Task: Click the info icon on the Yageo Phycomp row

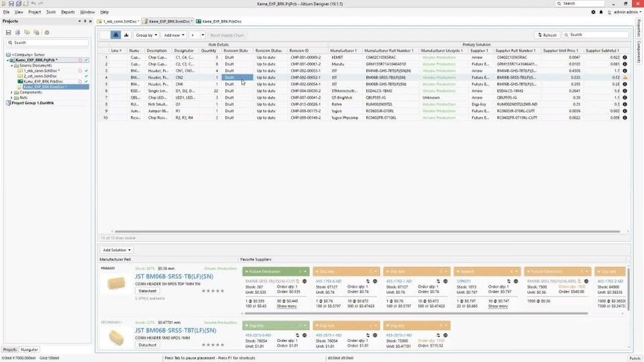Action: (625, 118)
